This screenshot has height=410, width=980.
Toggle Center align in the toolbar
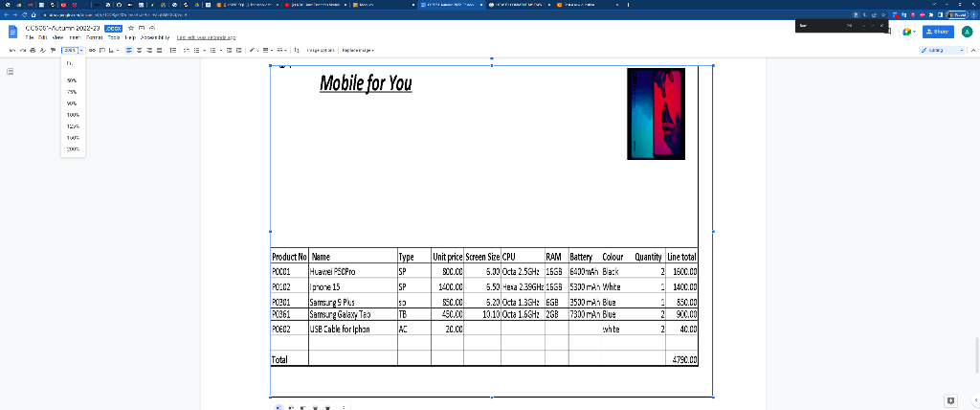(140, 50)
